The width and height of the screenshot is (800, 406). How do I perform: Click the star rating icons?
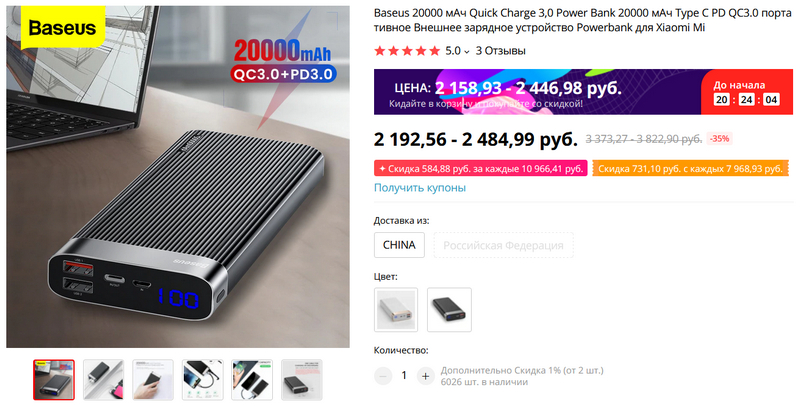click(x=407, y=50)
